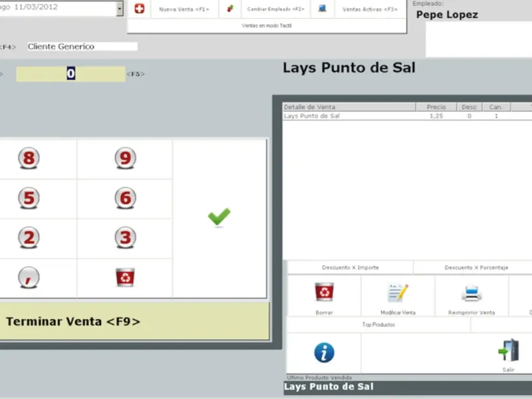The width and height of the screenshot is (532, 399).
Task: Confirm entry with green checkmark
Action: pos(219,217)
